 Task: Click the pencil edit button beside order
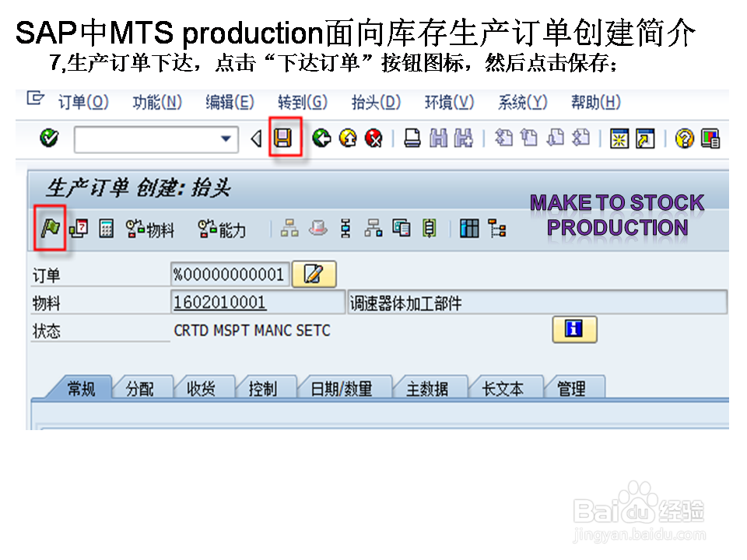point(314,275)
